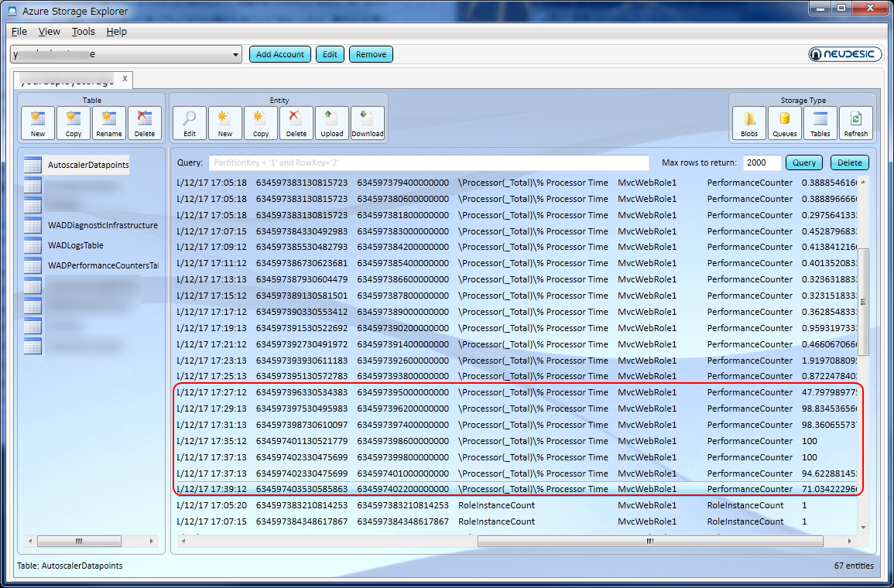Click the Upload entity icon
The image size is (894, 588).
click(331, 123)
